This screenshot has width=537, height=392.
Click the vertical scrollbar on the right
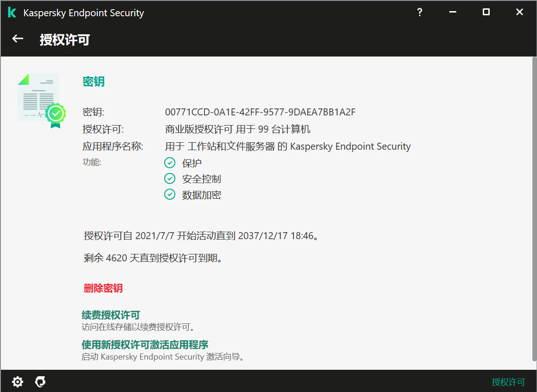click(x=534, y=209)
